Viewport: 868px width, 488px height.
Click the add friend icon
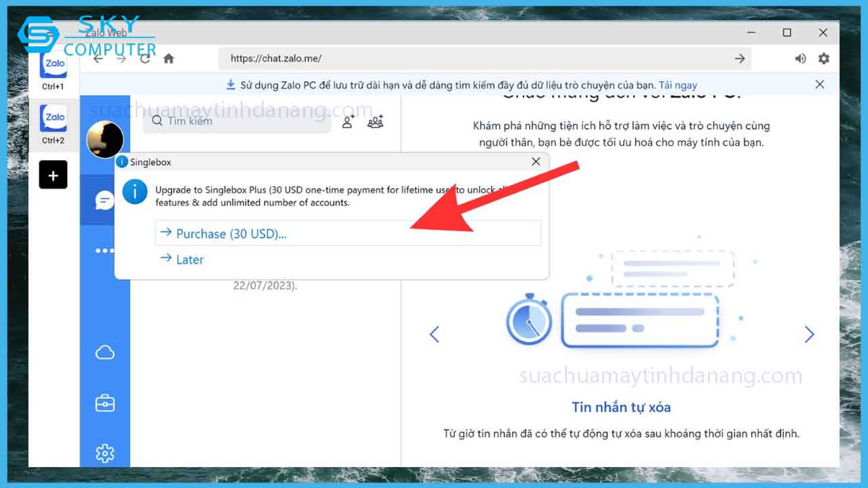pos(348,121)
